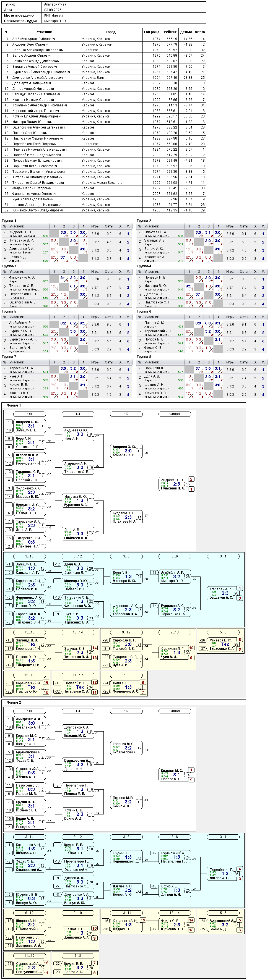The height and width of the screenshot is (980, 270).
Task: Click the tournament name Альтернатива
Action: point(55,5)
